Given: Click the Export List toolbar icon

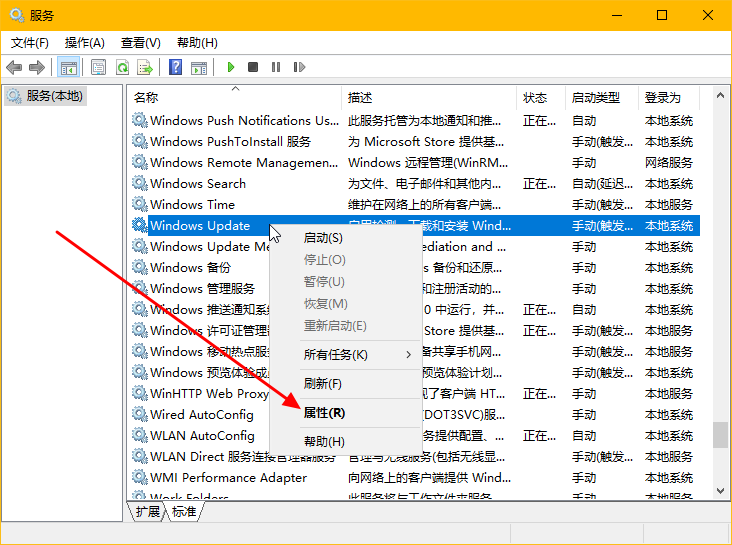Looking at the screenshot, I should (x=145, y=67).
